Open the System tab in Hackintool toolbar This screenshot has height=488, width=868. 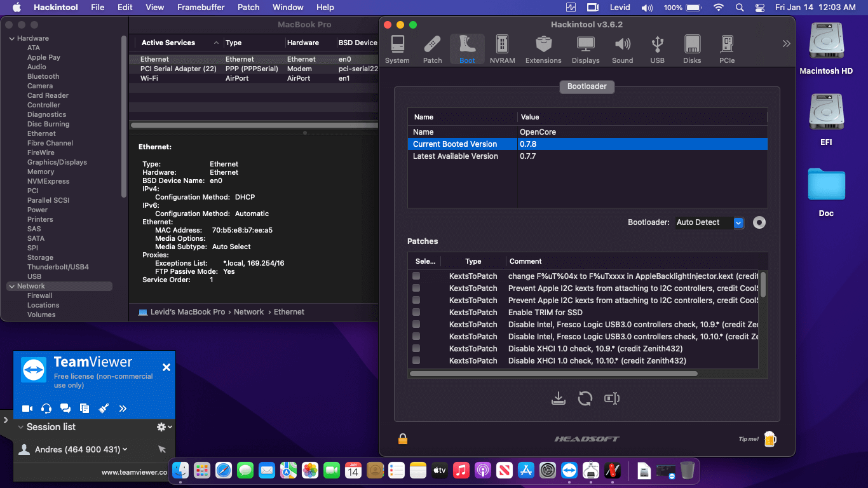click(x=397, y=50)
